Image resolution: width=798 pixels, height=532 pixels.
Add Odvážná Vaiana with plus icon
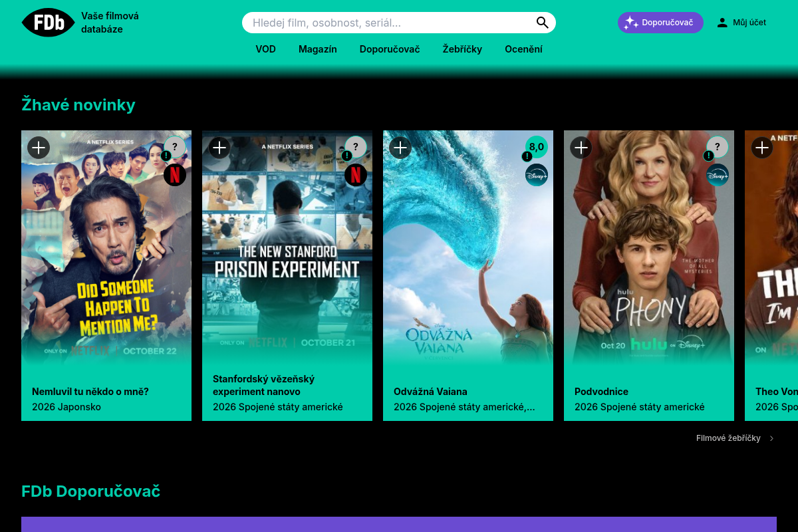(x=400, y=148)
